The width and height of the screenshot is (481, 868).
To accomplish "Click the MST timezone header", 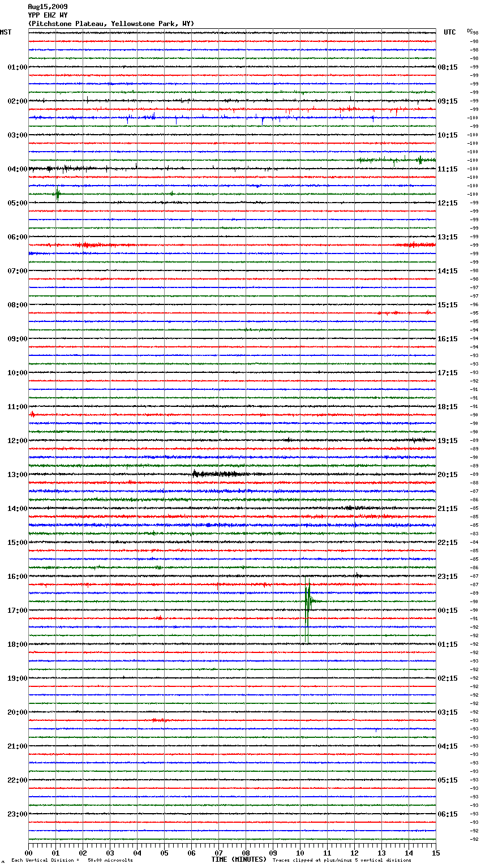I will (6, 32).
